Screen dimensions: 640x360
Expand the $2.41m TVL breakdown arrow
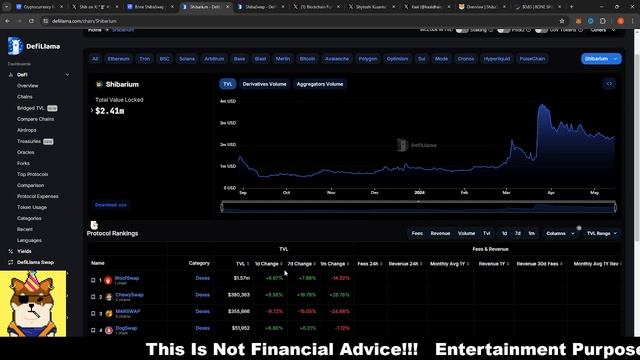[92, 111]
